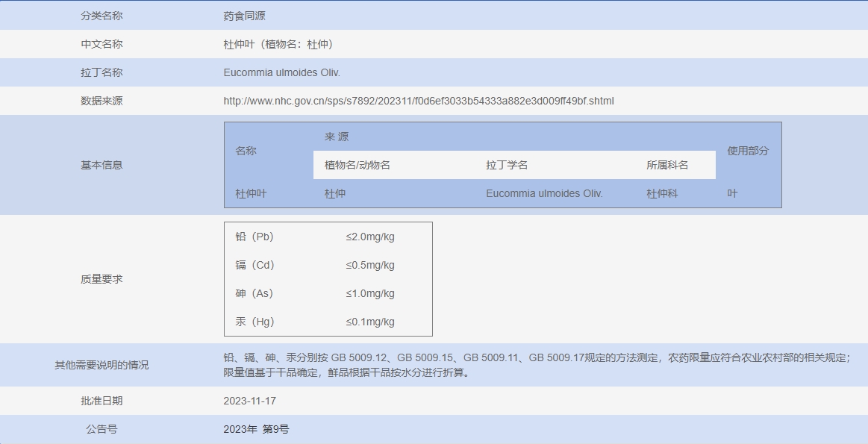Click the 砷（As）entry
This screenshot has height=444, width=868.
click(x=255, y=293)
